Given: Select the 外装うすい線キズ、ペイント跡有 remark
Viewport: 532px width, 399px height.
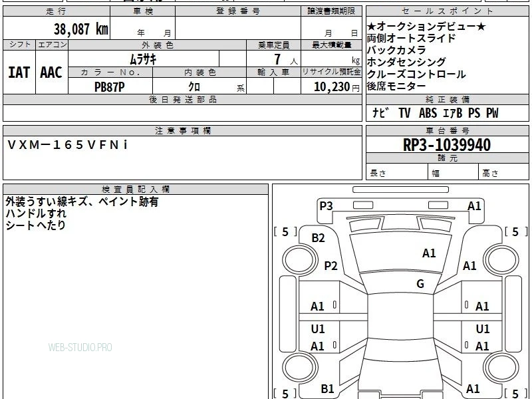Looking at the screenshot, I should (x=82, y=202).
